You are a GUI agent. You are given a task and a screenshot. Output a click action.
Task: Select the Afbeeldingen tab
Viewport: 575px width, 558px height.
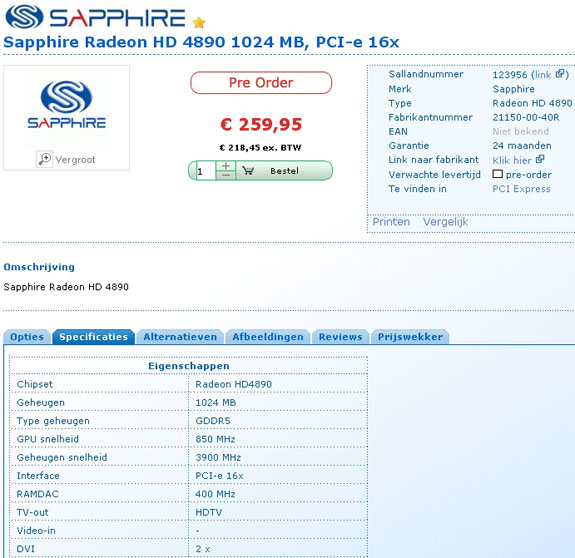click(268, 337)
